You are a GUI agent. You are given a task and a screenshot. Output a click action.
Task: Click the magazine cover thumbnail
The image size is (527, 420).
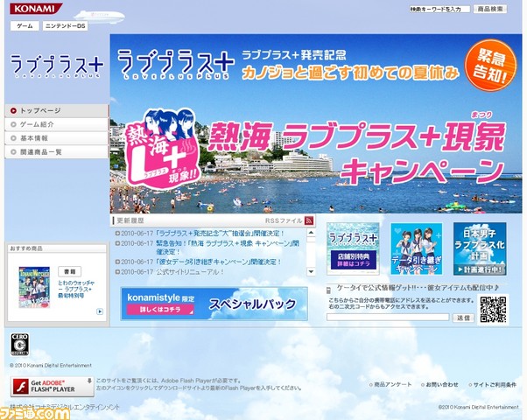pyautogui.click(x=34, y=287)
